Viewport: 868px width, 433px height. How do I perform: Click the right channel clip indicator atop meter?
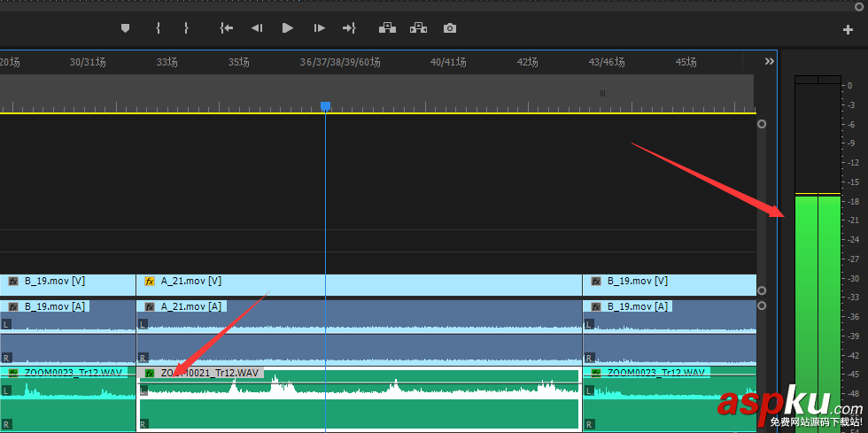829,80
